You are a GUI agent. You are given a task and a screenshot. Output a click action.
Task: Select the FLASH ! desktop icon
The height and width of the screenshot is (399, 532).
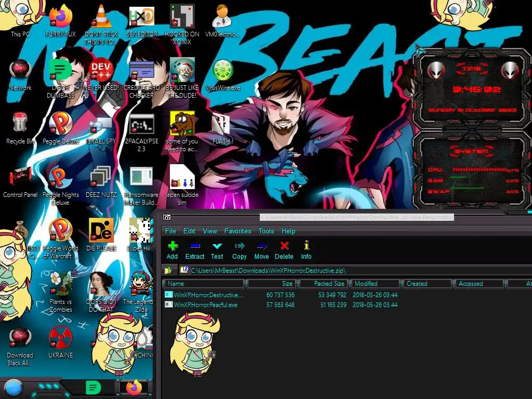pos(222,128)
